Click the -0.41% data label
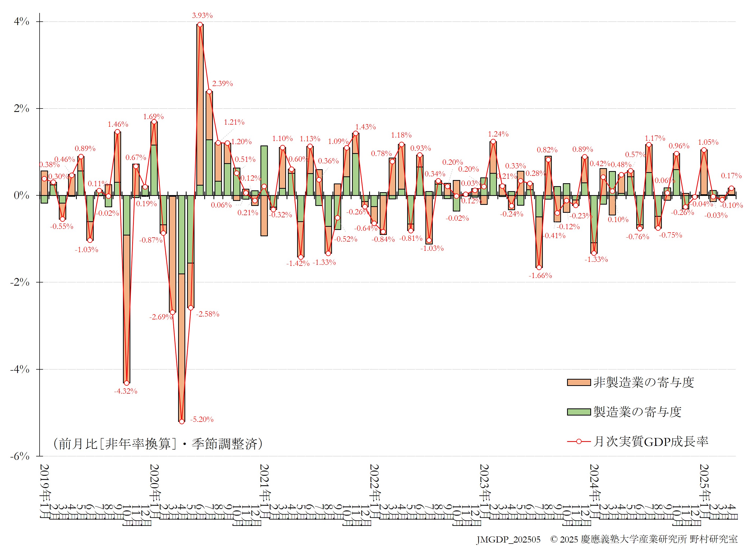 pyautogui.click(x=554, y=236)
